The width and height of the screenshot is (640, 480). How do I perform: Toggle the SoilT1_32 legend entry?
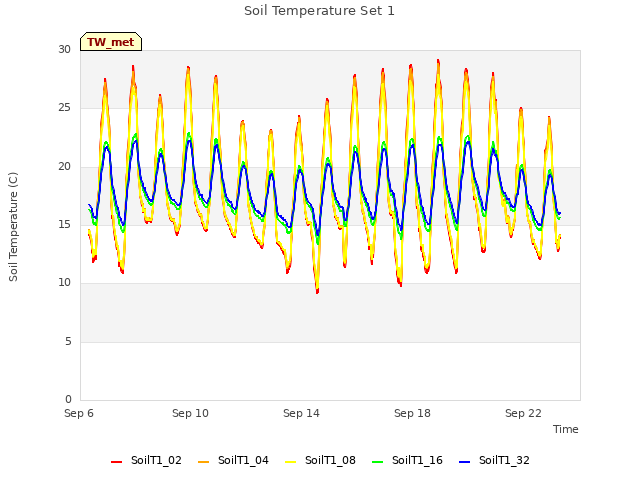pyautogui.click(x=494, y=460)
